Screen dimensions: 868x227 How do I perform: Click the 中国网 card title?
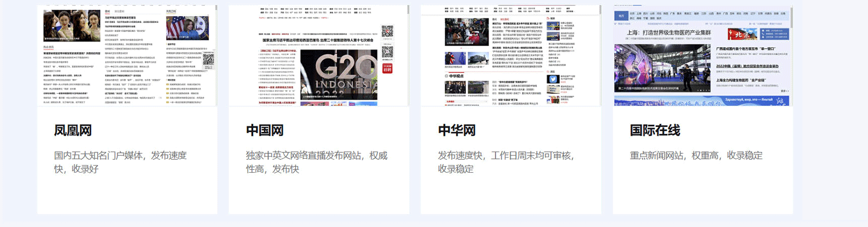(x=265, y=131)
